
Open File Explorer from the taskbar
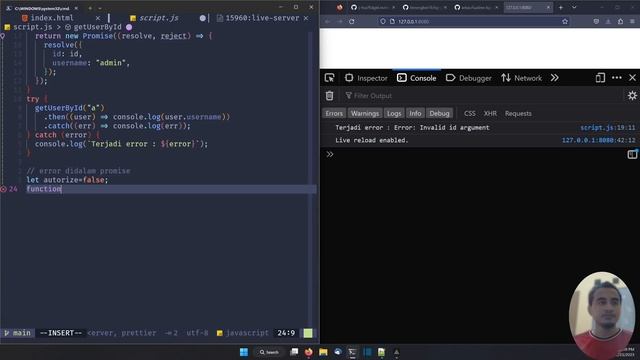click(x=323, y=352)
